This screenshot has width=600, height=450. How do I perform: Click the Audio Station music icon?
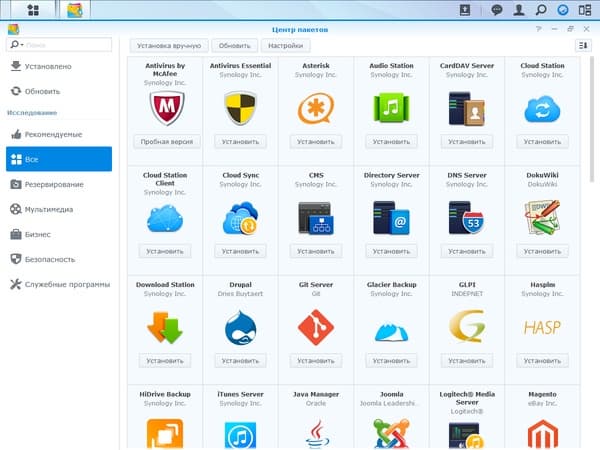(391, 108)
